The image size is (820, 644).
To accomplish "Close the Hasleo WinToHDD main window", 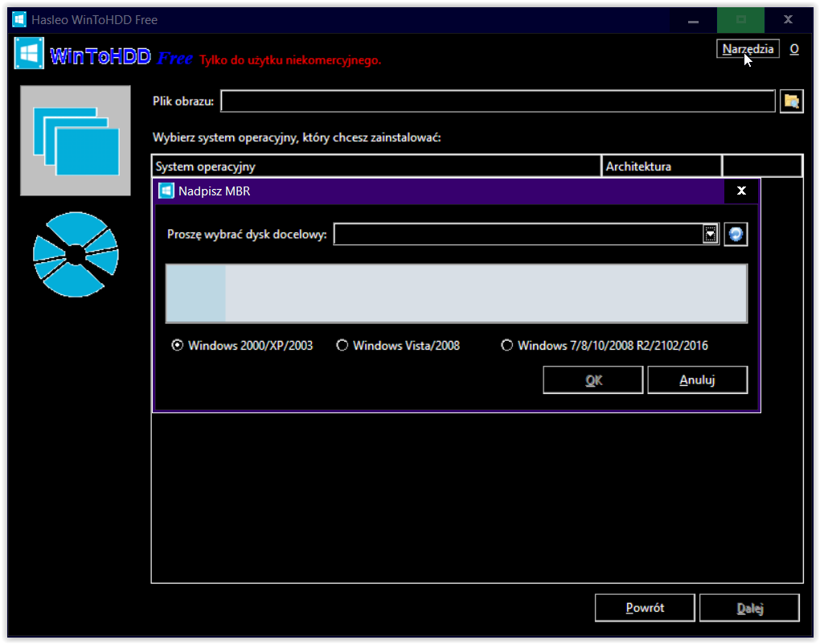I will [x=788, y=20].
